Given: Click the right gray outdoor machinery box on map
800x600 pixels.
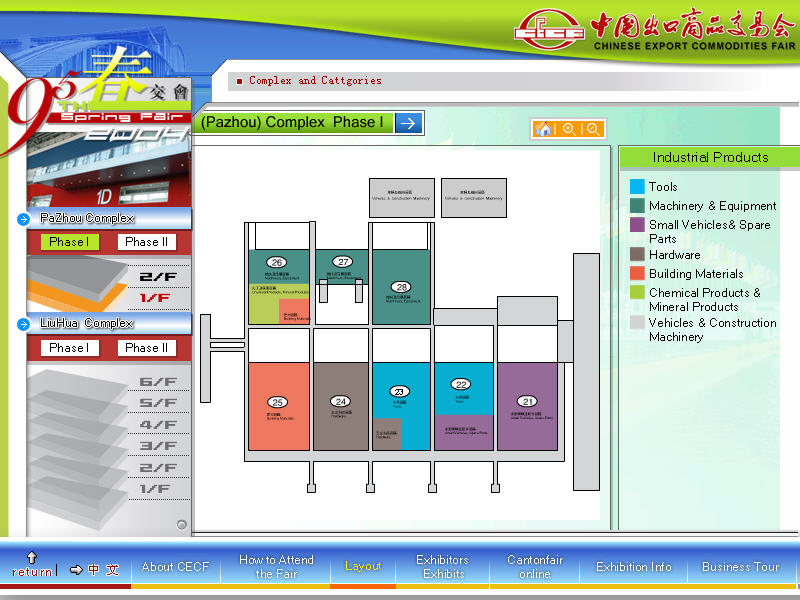Looking at the screenshot, I should [474, 198].
